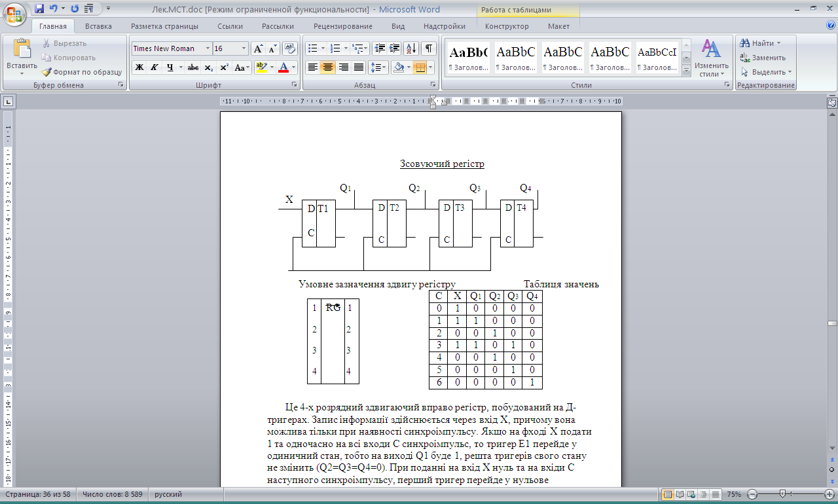This screenshot has height=504, width=838.
Task: Clear formatting icon
Action: (289, 48)
